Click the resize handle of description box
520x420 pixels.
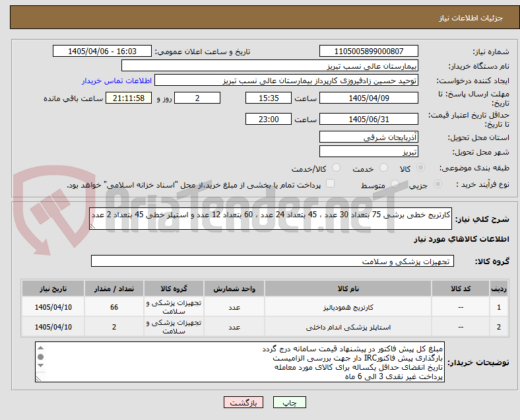coord(92,227)
